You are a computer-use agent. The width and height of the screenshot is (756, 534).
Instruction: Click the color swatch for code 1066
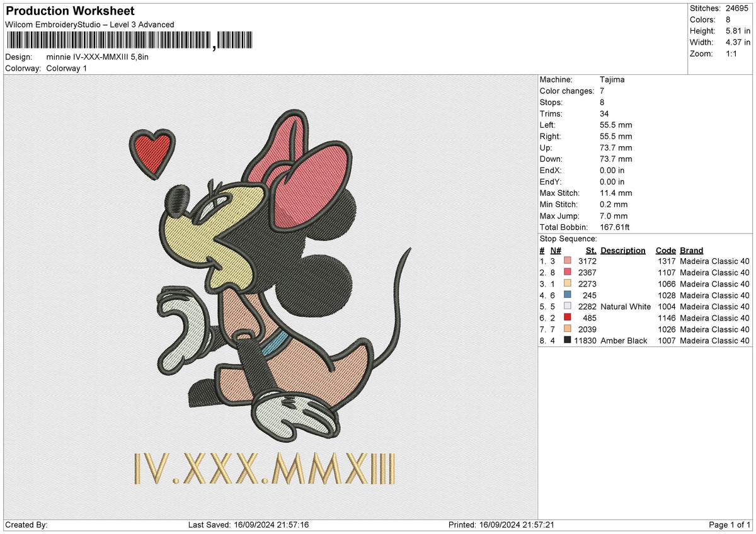(x=568, y=284)
